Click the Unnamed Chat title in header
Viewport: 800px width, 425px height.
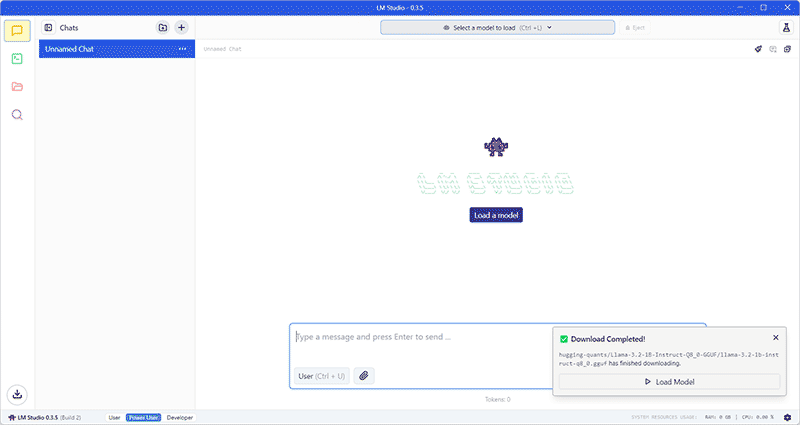pos(222,49)
